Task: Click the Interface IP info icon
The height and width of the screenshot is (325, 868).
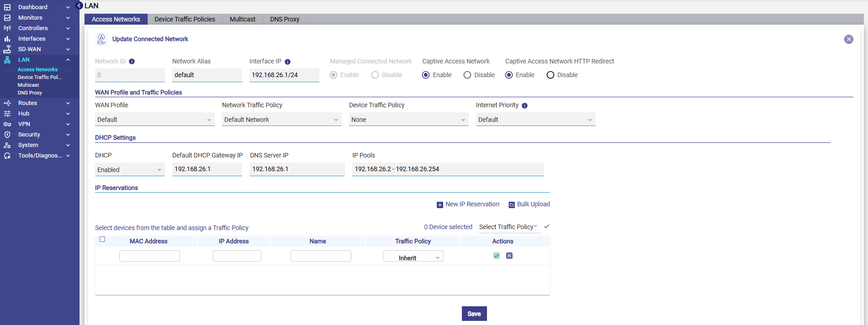Action: point(287,62)
